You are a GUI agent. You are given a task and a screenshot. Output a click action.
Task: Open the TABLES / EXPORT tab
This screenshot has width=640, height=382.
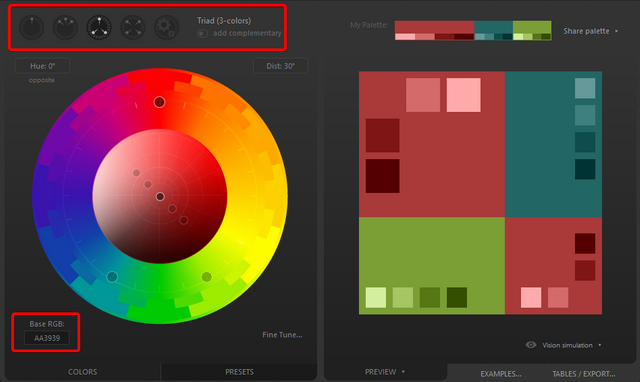[x=584, y=374]
